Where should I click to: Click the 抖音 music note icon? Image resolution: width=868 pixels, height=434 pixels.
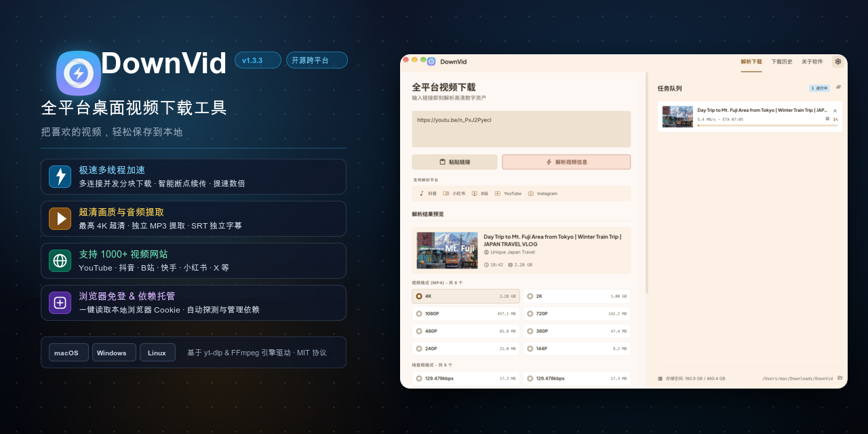[x=421, y=193]
